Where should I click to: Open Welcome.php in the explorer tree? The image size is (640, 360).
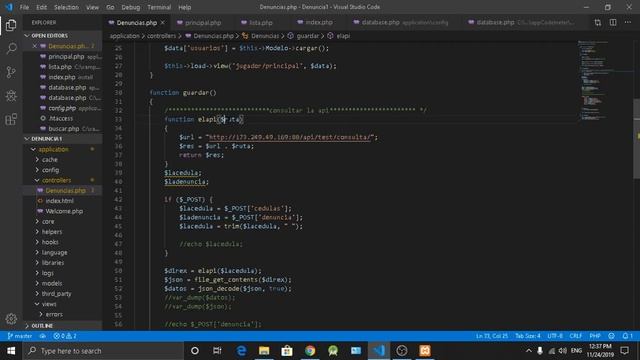(64, 211)
